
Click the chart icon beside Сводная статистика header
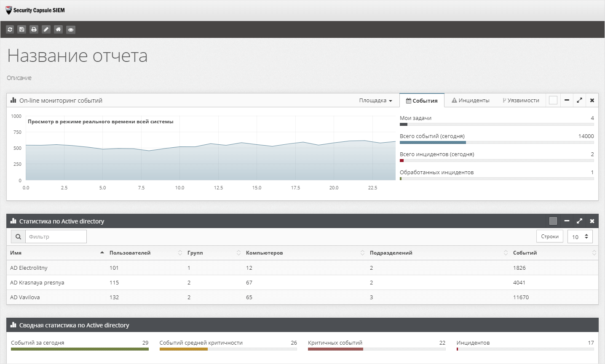(13, 325)
